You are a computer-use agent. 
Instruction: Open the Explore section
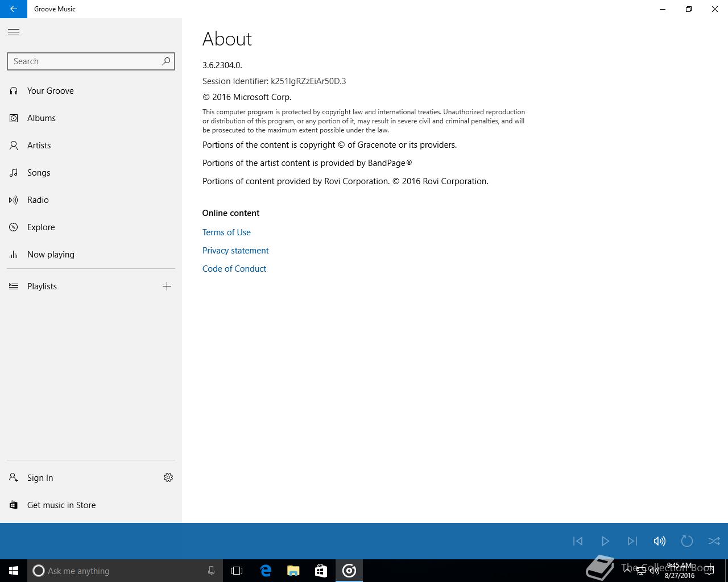[x=91, y=227]
